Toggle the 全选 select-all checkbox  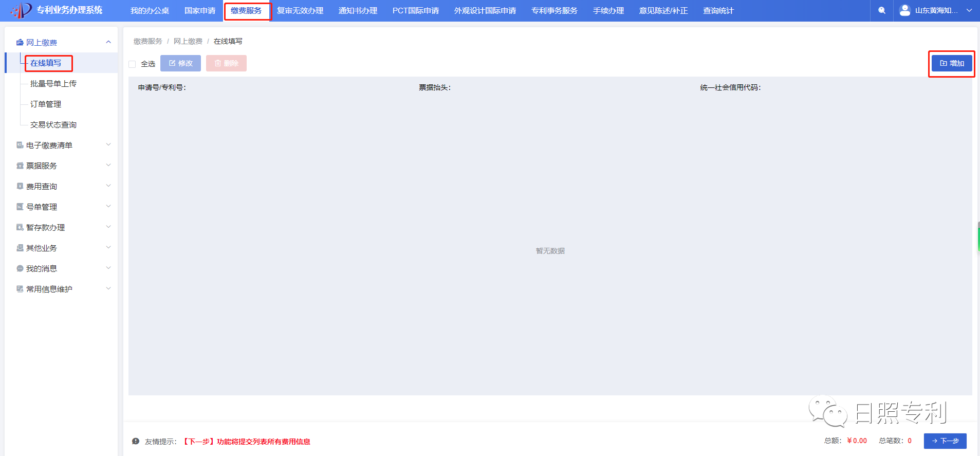pyautogui.click(x=132, y=64)
